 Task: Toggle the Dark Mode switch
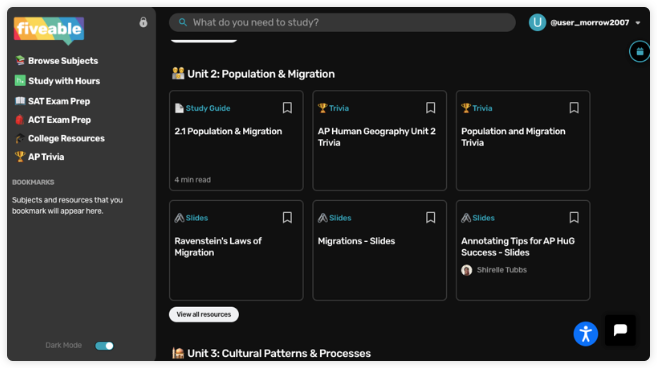(104, 346)
